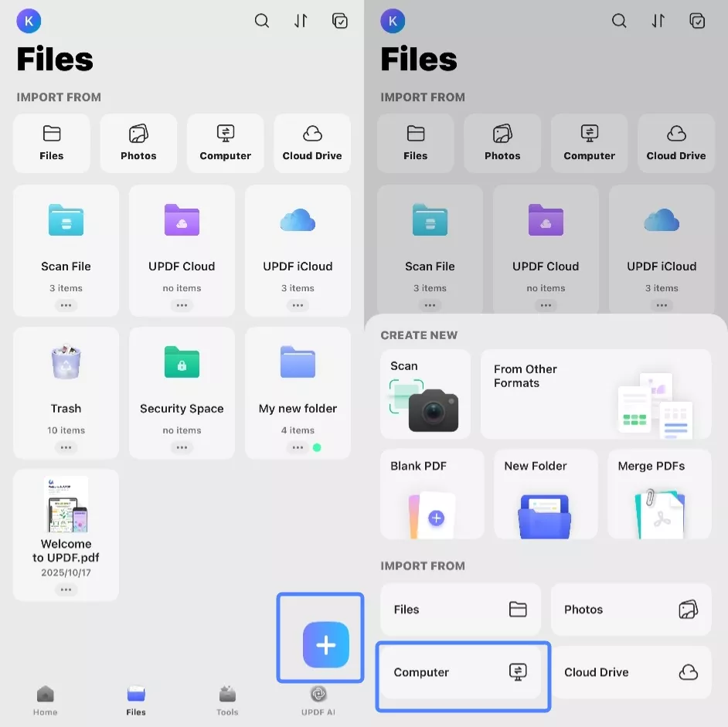The image size is (728, 727).
Task: Open the Photos import button
Action: [x=631, y=609]
